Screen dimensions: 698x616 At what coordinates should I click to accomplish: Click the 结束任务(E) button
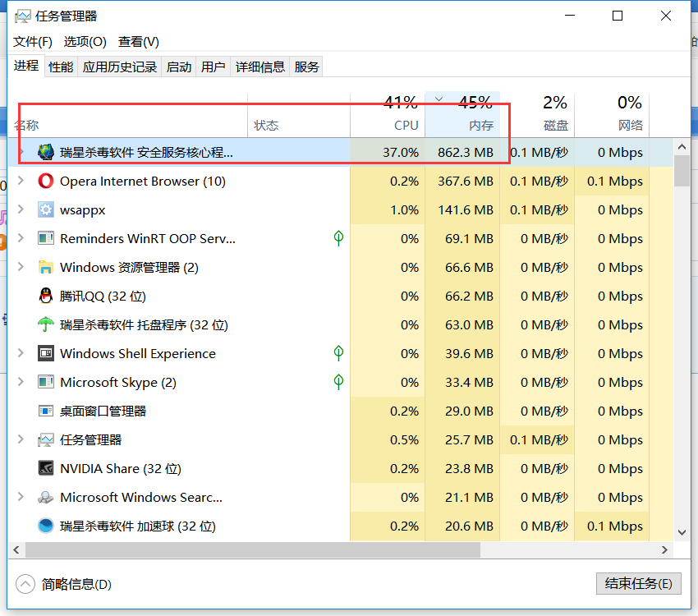point(638,583)
